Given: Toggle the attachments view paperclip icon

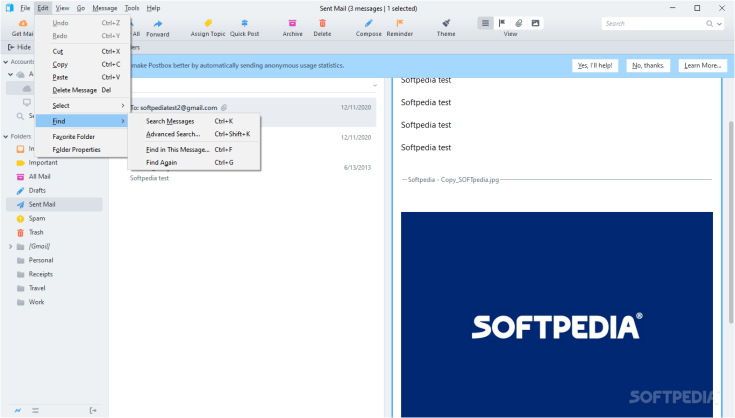Looking at the screenshot, I should pyautogui.click(x=518, y=23).
